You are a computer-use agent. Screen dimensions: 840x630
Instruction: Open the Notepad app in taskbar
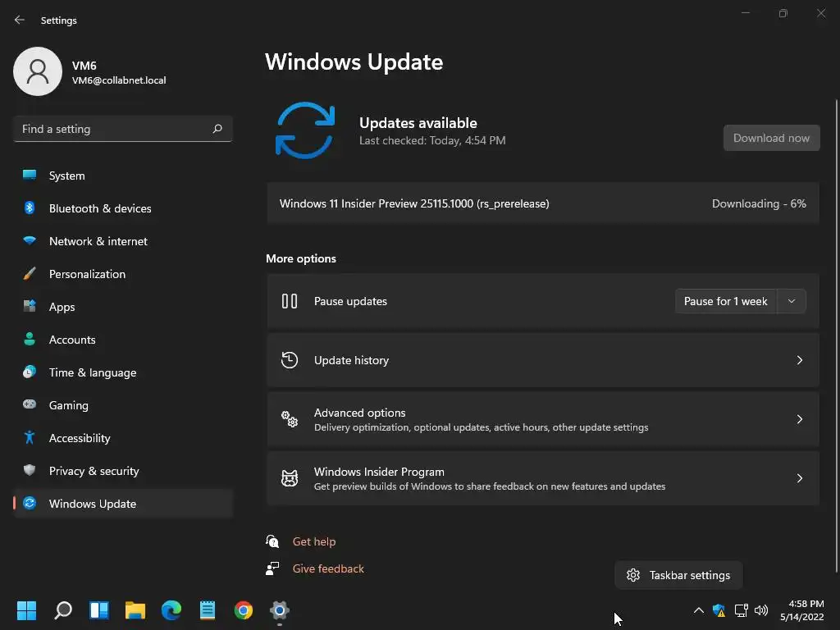click(x=208, y=610)
